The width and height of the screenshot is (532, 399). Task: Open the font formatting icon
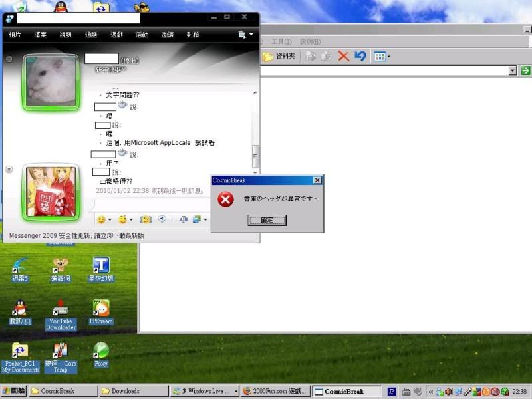coord(183,219)
